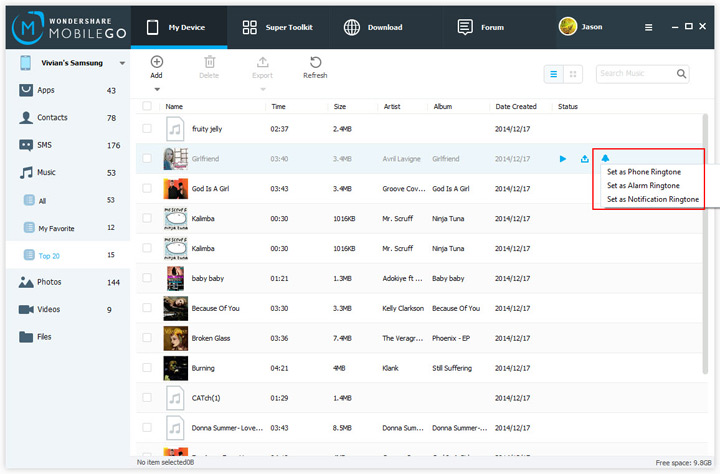Check the Because Of You checkbox

(x=147, y=307)
